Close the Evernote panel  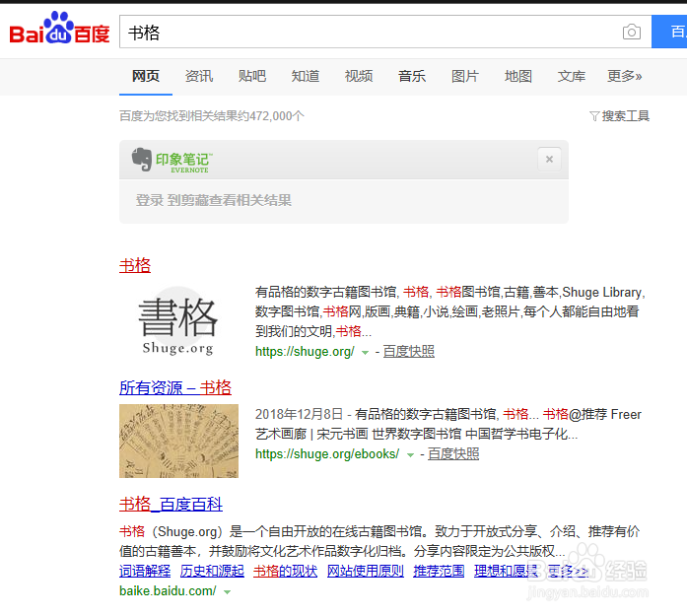549,159
